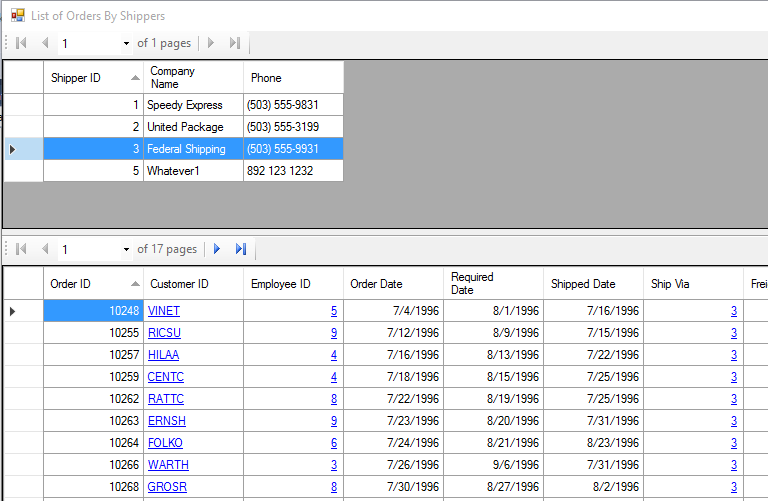Open customer link HILAA
Image resolution: width=768 pixels, height=501 pixels.
163,355
